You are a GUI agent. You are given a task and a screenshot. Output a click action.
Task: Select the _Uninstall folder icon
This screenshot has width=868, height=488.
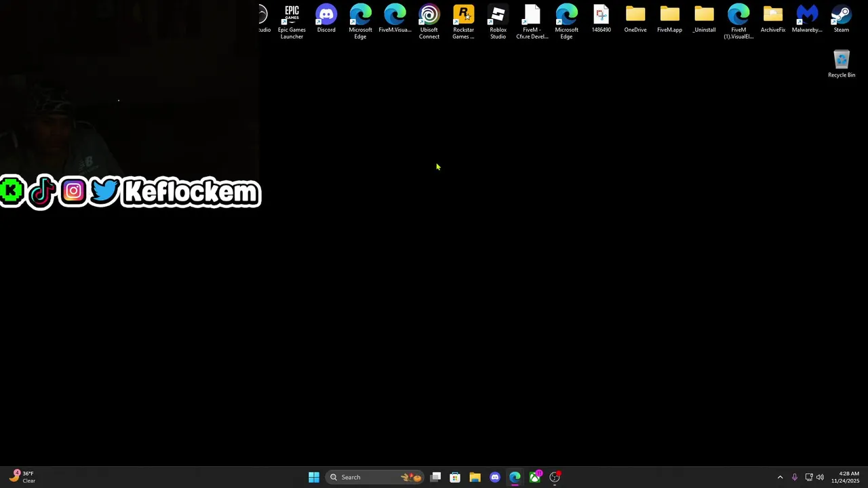pyautogui.click(x=704, y=19)
